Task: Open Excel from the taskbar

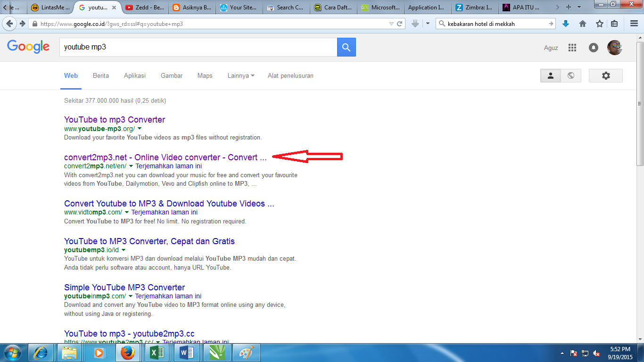Action: (x=157, y=353)
